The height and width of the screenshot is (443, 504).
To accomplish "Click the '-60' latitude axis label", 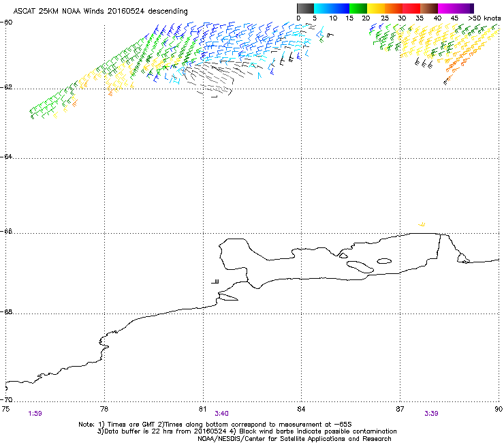I will [6, 22].
